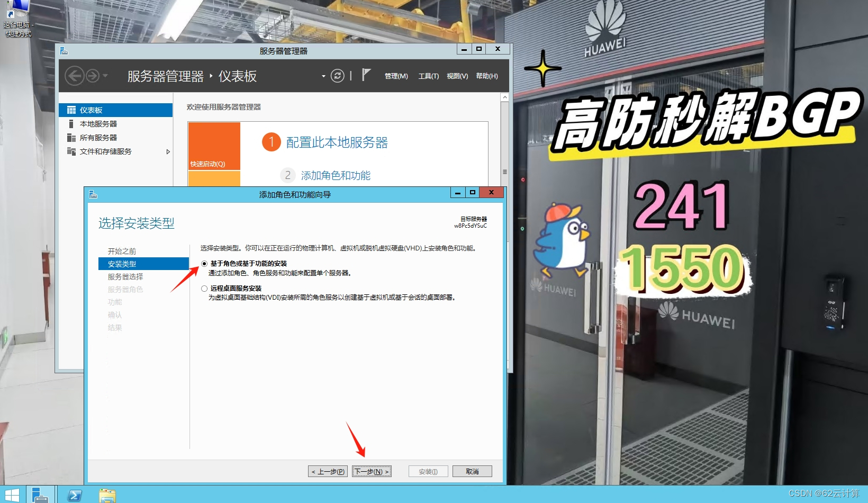Close the 添加角色和功能向导 window

[x=491, y=193]
